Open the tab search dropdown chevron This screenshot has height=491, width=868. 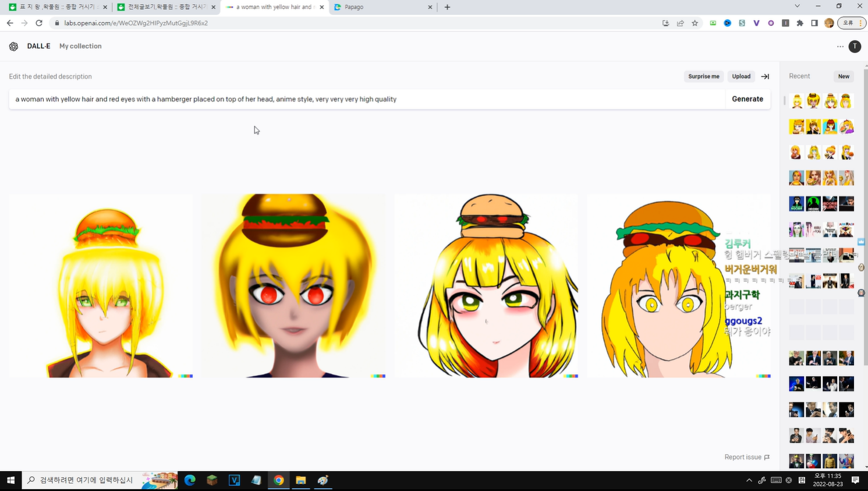797,6
